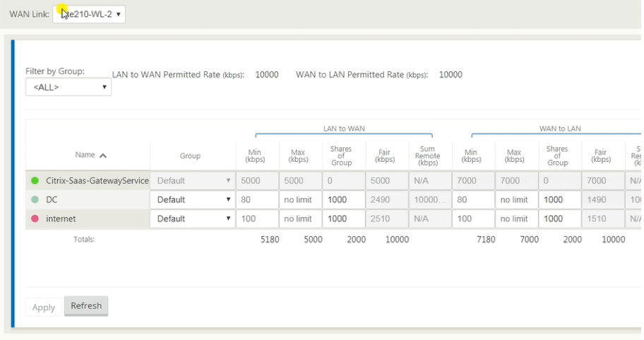Select the internet row name
Viewport: 644px width, 340px height.
coord(61,218)
